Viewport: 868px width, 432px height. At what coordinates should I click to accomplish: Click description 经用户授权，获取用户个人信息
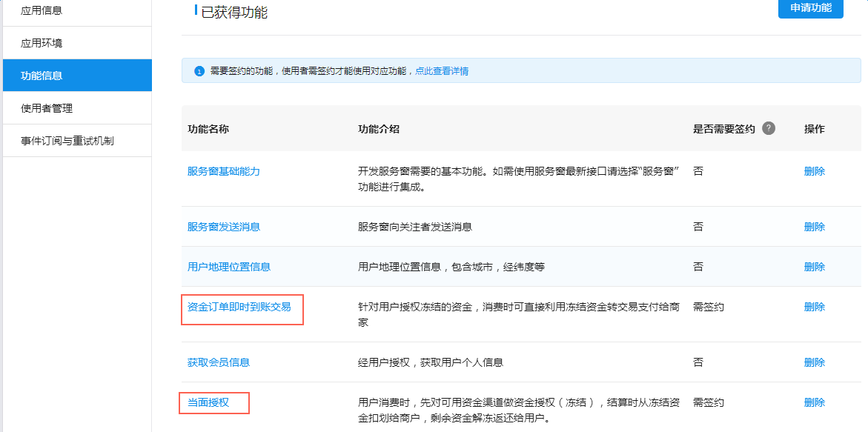tap(430, 362)
